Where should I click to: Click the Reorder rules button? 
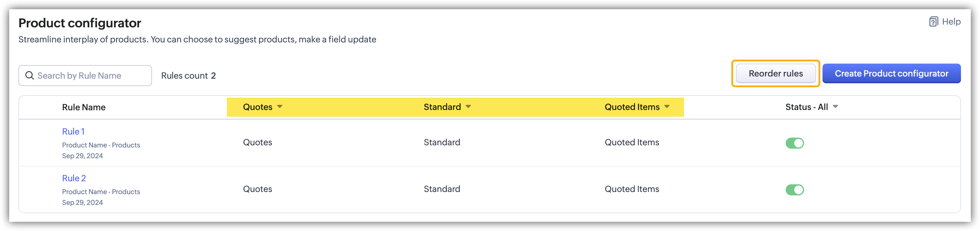775,73
